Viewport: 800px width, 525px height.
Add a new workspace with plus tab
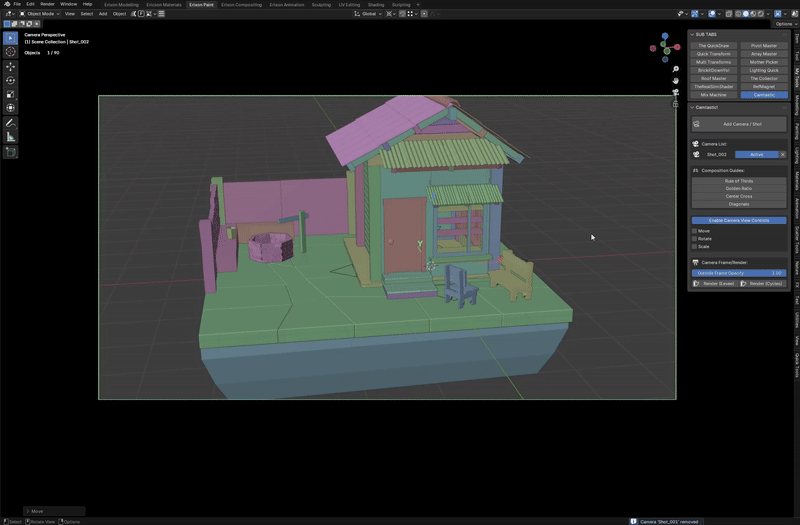pyautogui.click(x=418, y=5)
